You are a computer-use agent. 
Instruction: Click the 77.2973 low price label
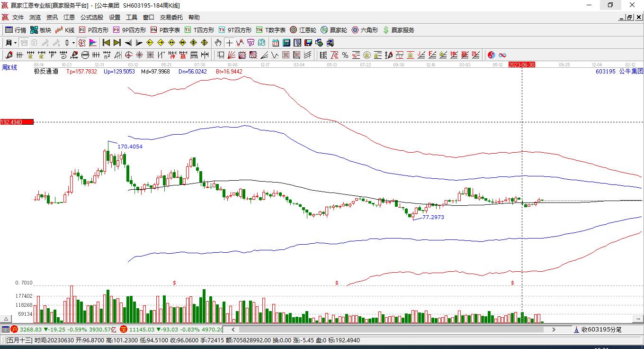pyautogui.click(x=433, y=217)
